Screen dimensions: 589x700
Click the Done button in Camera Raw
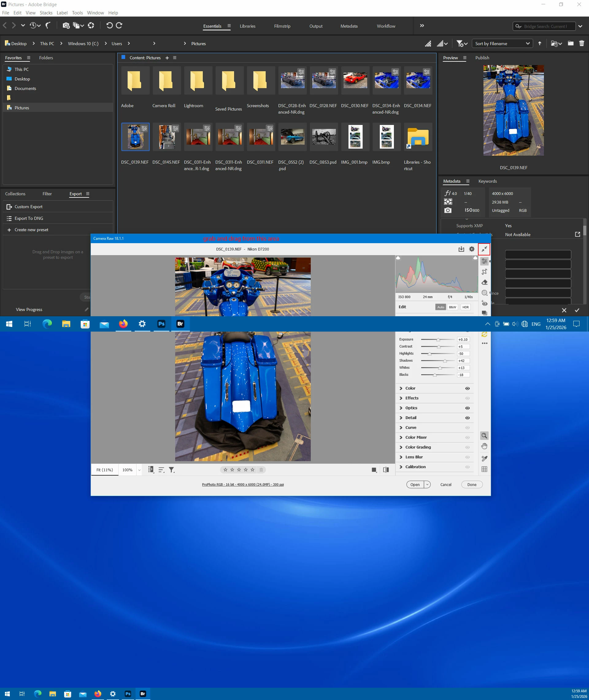[472, 484]
